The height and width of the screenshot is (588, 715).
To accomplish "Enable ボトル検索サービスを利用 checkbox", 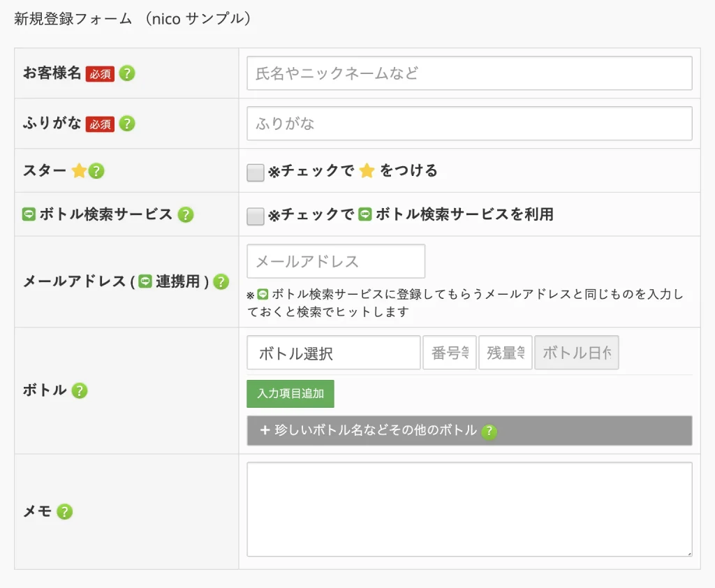I will pyautogui.click(x=256, y=216).
